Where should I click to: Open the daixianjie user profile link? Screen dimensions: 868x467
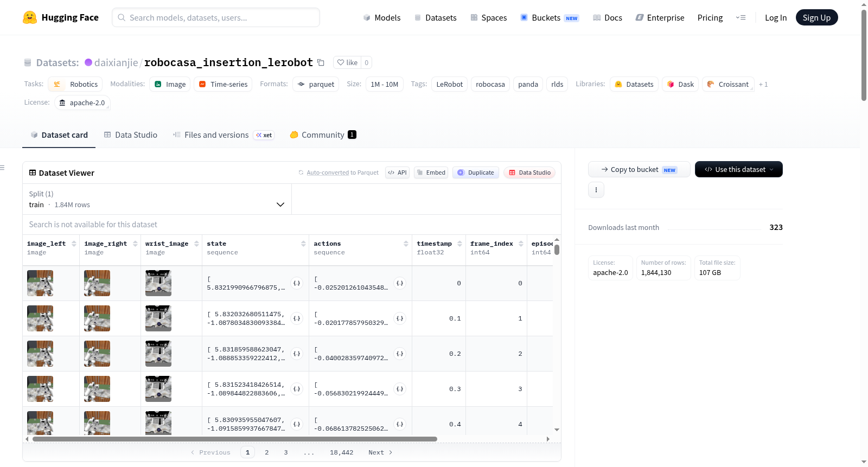click(x=116, y=62)
